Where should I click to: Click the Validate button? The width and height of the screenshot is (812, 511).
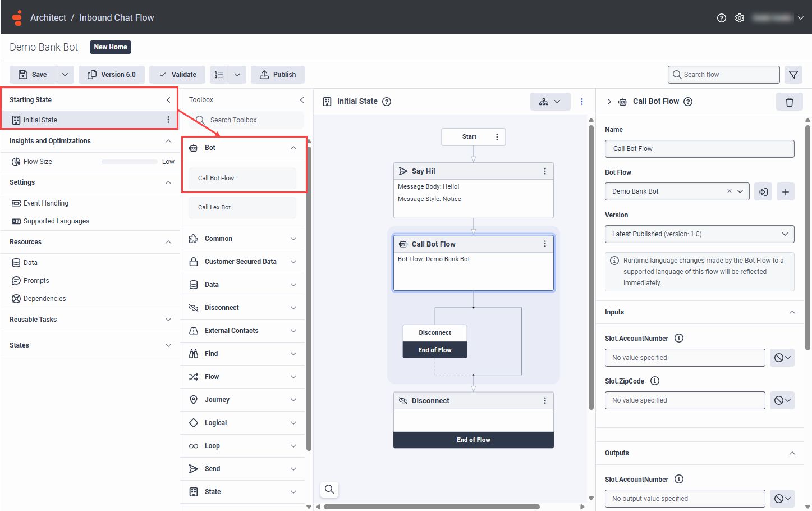point(177,75)
